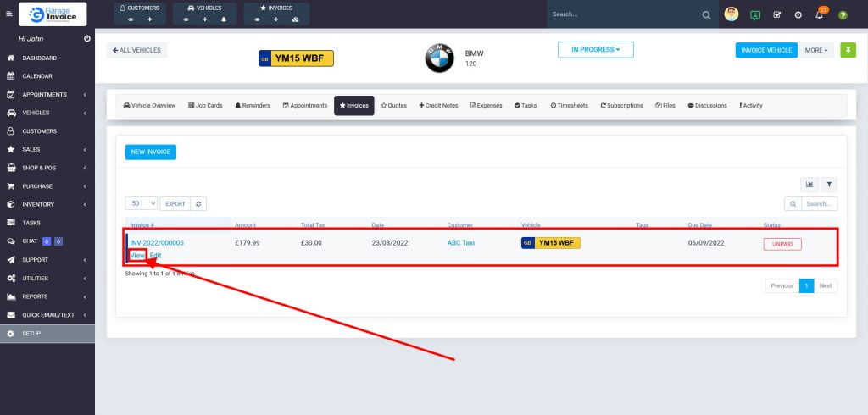Image resolution: width=868 pixels, height=415 pixels.
Task: Click the logout power icon beside Hi John
Action: pyautogui.click(x=87, y=39)
